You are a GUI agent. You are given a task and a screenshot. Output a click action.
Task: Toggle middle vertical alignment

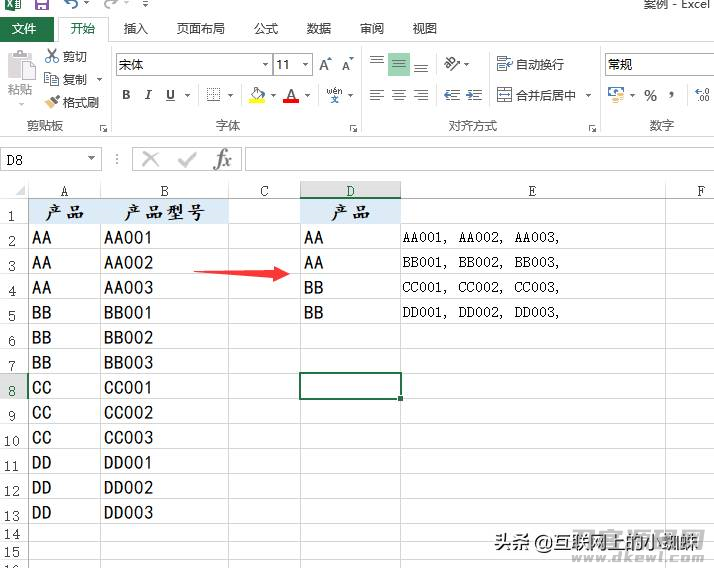tap(399, 64)
